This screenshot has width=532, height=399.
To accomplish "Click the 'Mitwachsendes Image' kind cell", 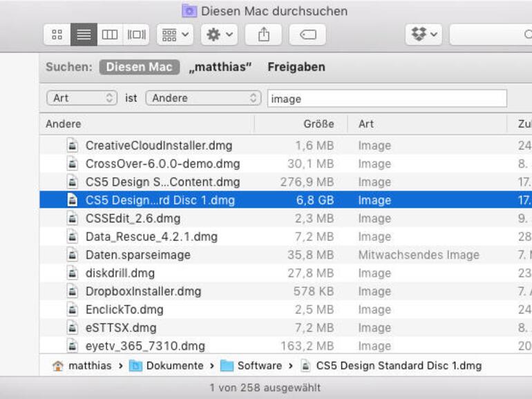I will click(x=419, y=255).
